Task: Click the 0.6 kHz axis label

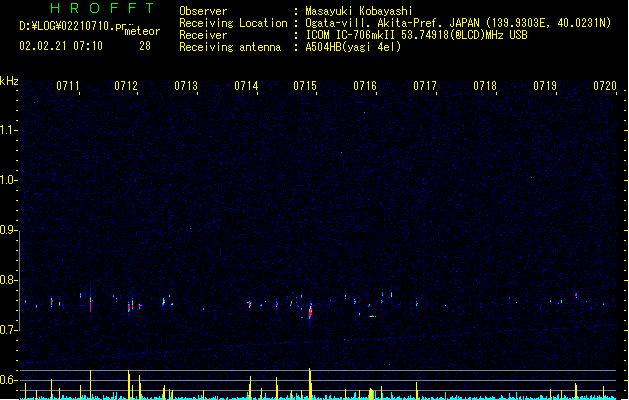Action: point(8,380)
